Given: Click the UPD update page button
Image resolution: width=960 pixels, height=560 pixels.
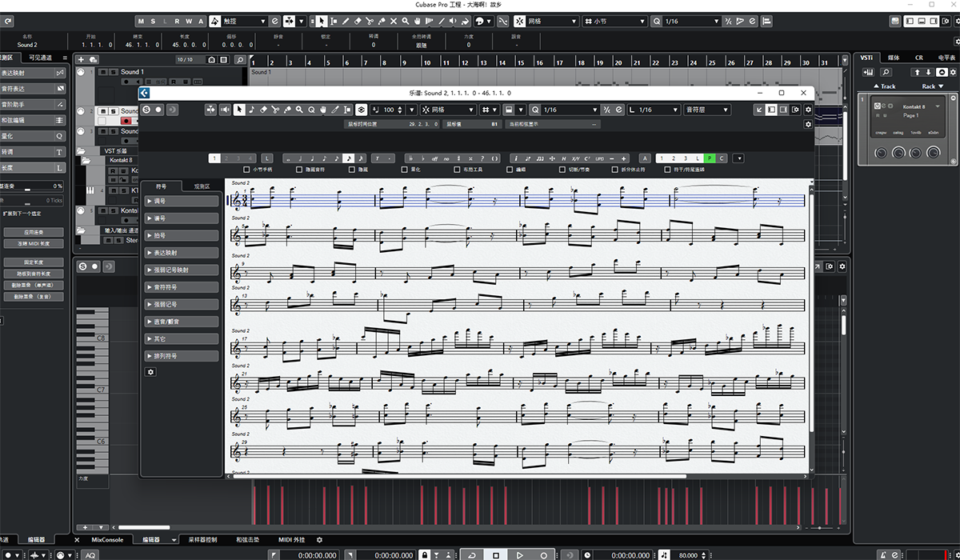Looking at the screenshot, I should (600, 158).
